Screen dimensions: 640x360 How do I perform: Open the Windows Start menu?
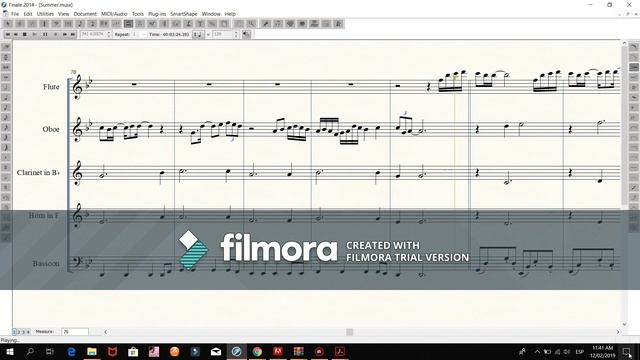(x=9, y=351)
